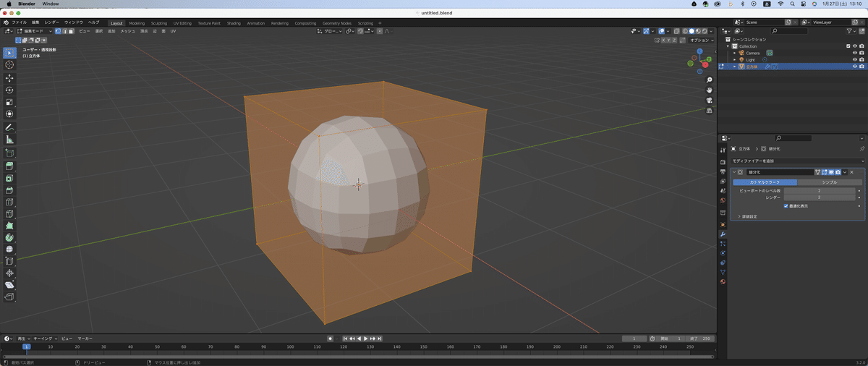The height and width of the screenshot is (366, 868).
Task: Open the オプション dropdown
Action: point(700,40)
